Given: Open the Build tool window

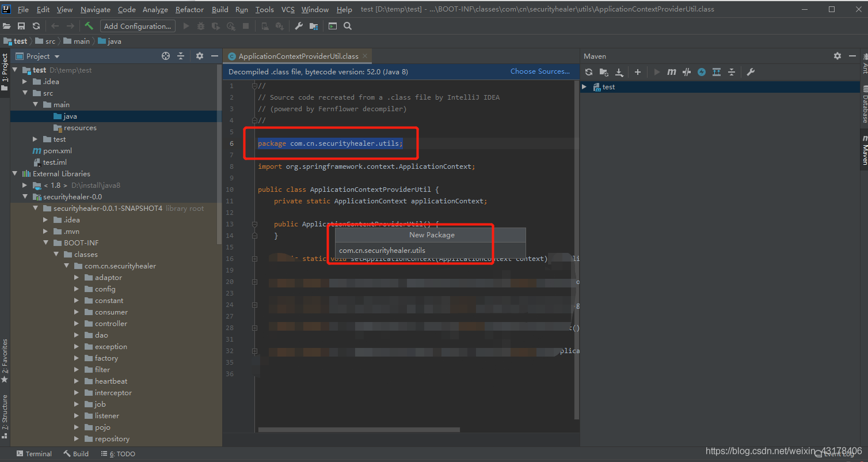Looking at the screenshot, I should (x=76, y=454).
